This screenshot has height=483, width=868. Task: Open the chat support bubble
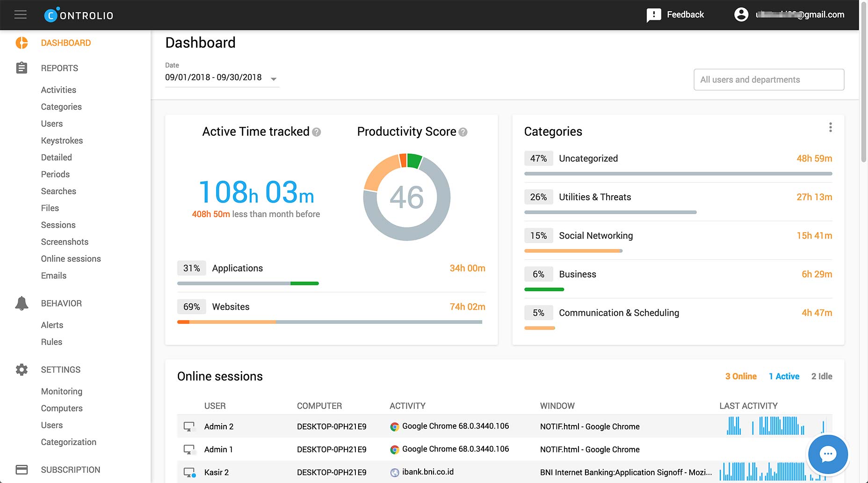pos(828,454)
